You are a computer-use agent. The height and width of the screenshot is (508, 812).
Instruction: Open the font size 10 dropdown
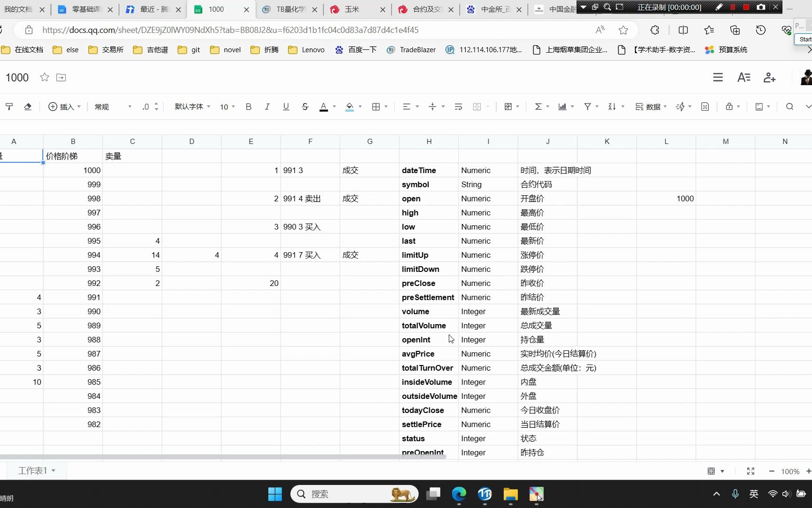point(227,107)
